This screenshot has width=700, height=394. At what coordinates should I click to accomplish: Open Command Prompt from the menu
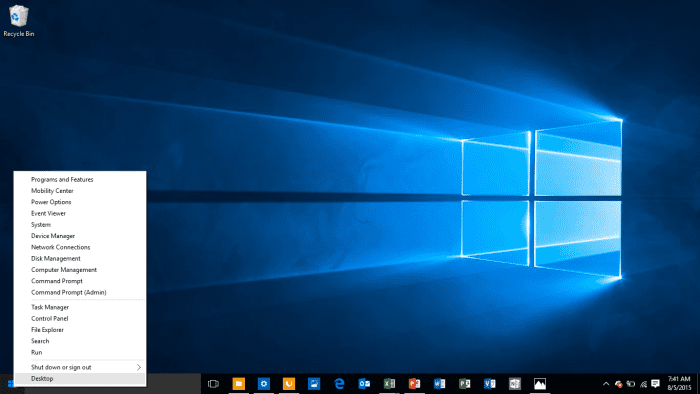(x=80, y=281)
